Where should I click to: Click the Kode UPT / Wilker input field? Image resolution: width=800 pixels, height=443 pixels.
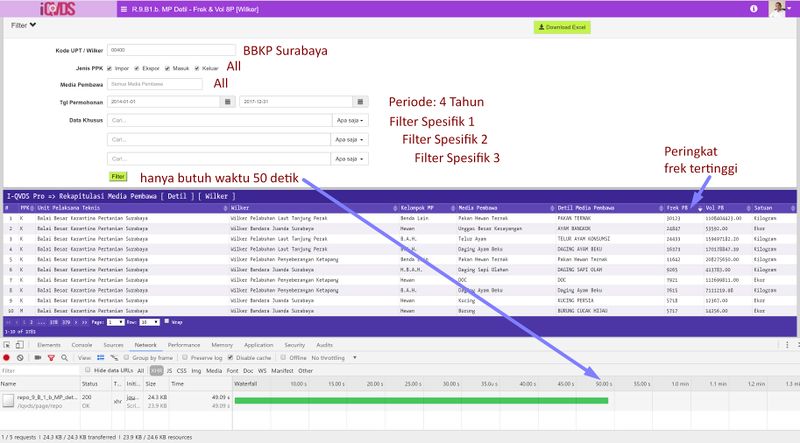(171, 50)
